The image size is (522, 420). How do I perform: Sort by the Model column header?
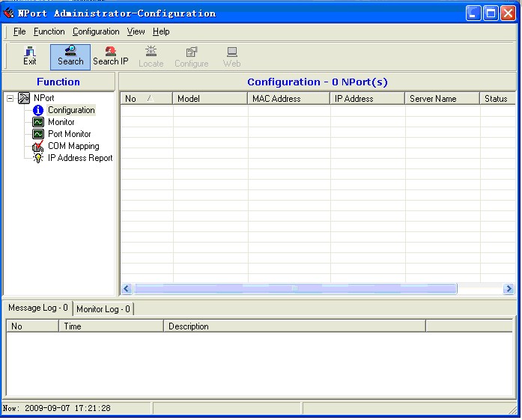click(x=210, y=99)
